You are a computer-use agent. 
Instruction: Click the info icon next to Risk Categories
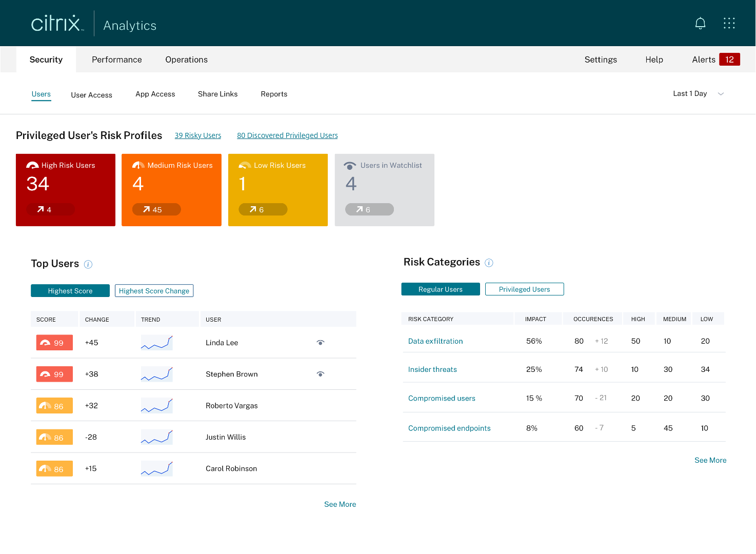[489, 263]
